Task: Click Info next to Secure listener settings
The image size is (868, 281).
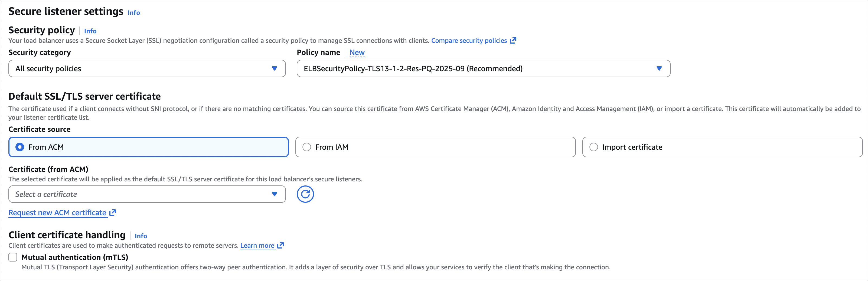Action: click(x=134, y=13)
